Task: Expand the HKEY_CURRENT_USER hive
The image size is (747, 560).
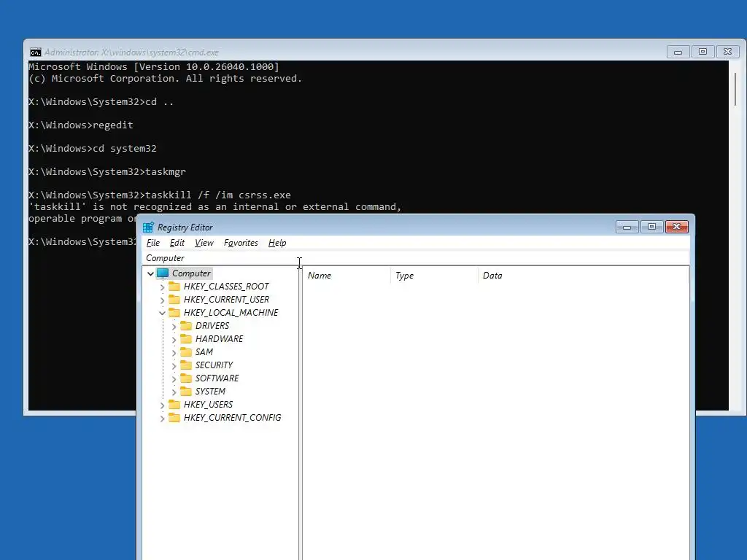Action: click(x=163, y=300)
